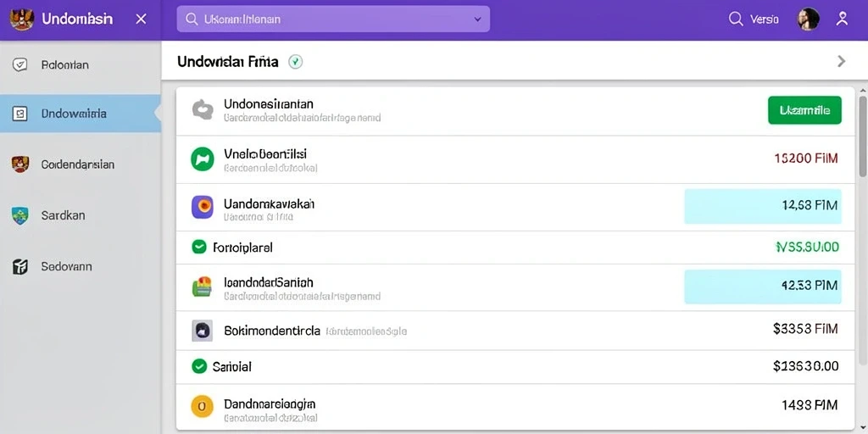Click the colorful folder icon beside loandondadSaniah
The image size is (868, 434).
(x=202, y=286)
